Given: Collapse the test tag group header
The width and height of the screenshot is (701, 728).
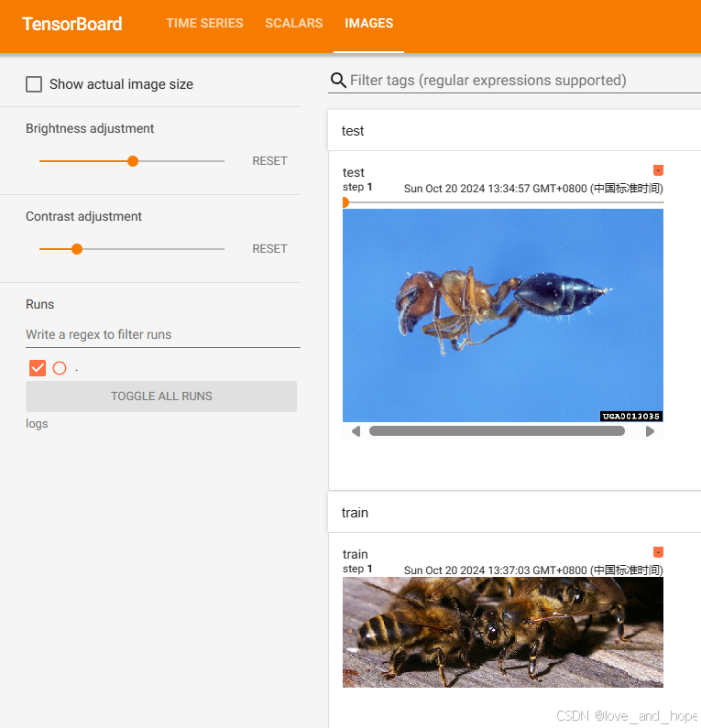Looking at the screenshot, I should (514, 130).
